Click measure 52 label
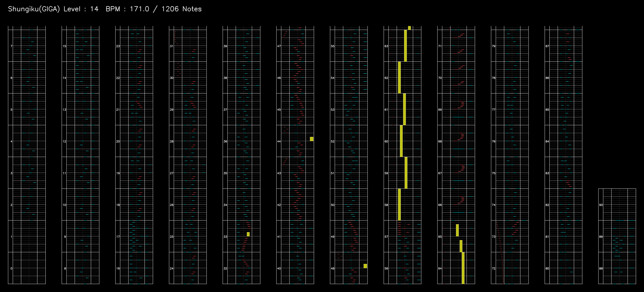 [x=333, y=141]
